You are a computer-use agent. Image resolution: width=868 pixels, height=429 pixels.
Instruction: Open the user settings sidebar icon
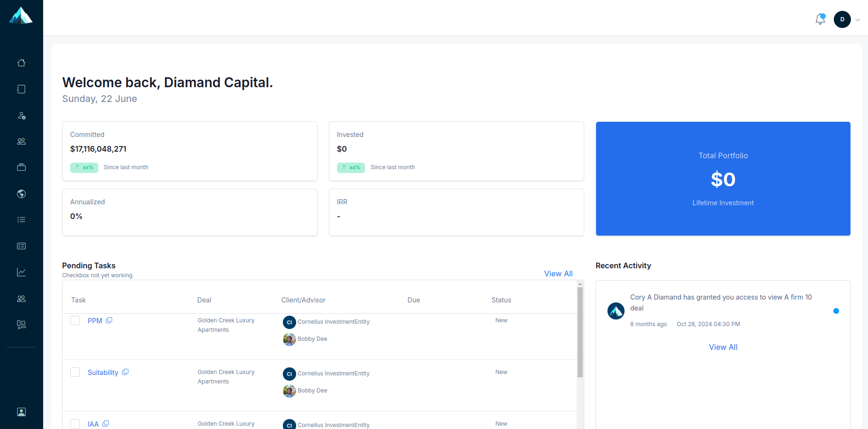21,115
